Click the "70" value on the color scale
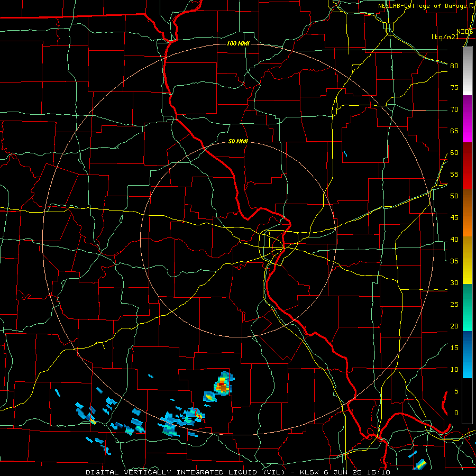Image resolution: width=476 pixels, height=476 pixels. coord(454,109)
